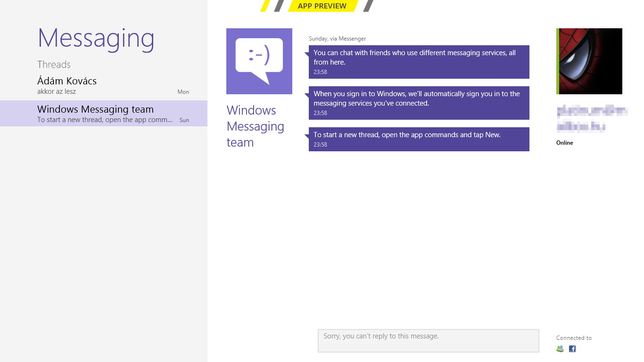Click the reply message input box

point(429,341)
